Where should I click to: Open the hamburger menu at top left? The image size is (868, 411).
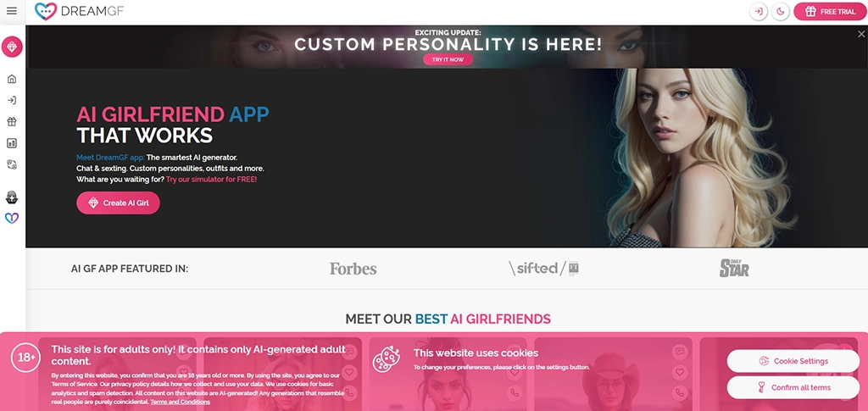tap(12, 11)
